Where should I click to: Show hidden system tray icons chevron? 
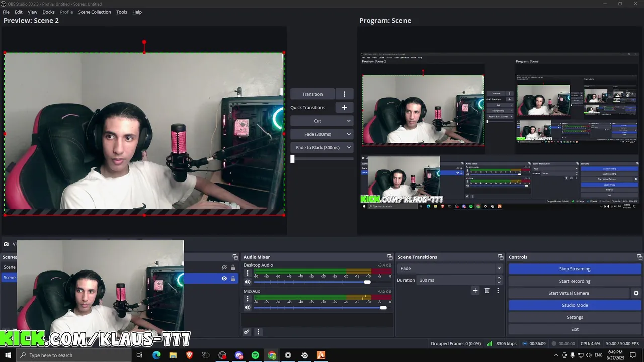(556, 355)
